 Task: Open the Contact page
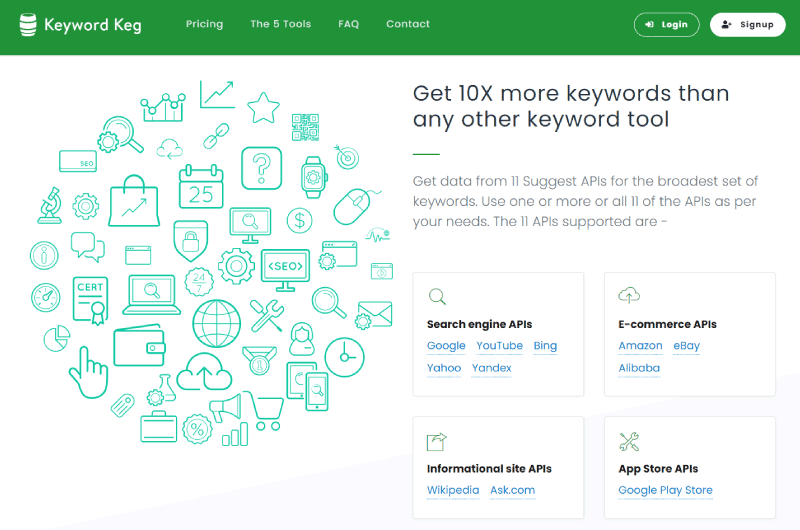[408, 24]
